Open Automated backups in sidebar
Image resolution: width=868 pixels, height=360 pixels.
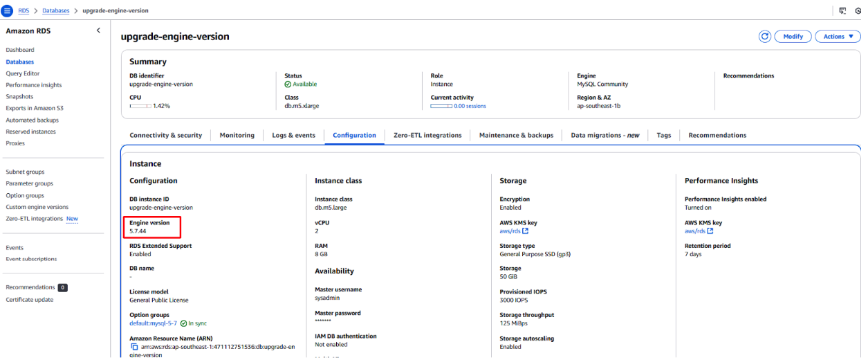pos(33,120)
